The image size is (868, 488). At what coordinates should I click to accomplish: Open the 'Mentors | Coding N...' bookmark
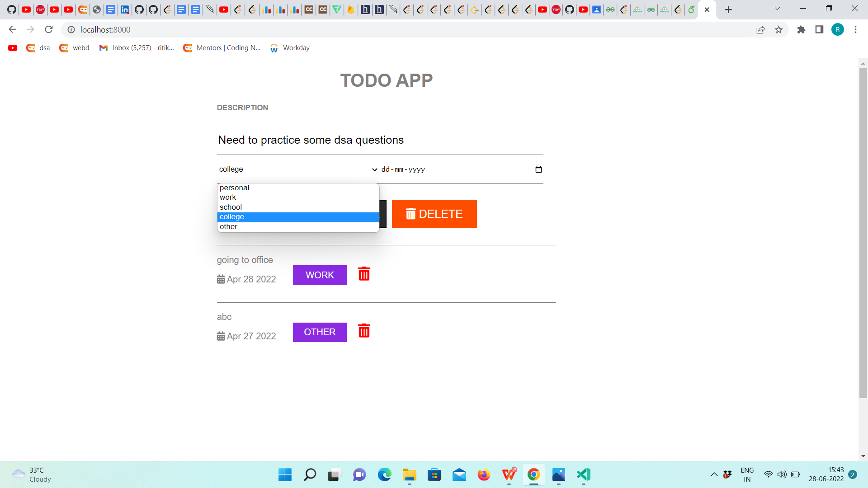[x=222, y=48]
